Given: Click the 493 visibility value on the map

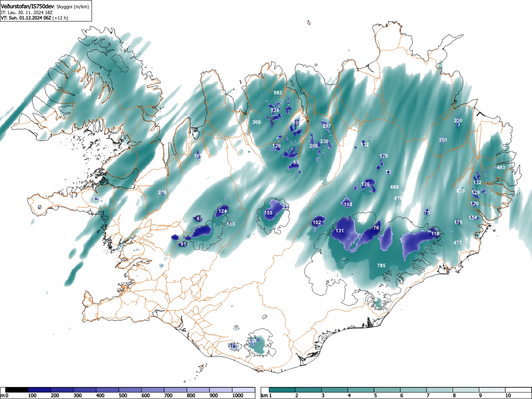Looking at the screenshot, I should click(x=501, y=167).
